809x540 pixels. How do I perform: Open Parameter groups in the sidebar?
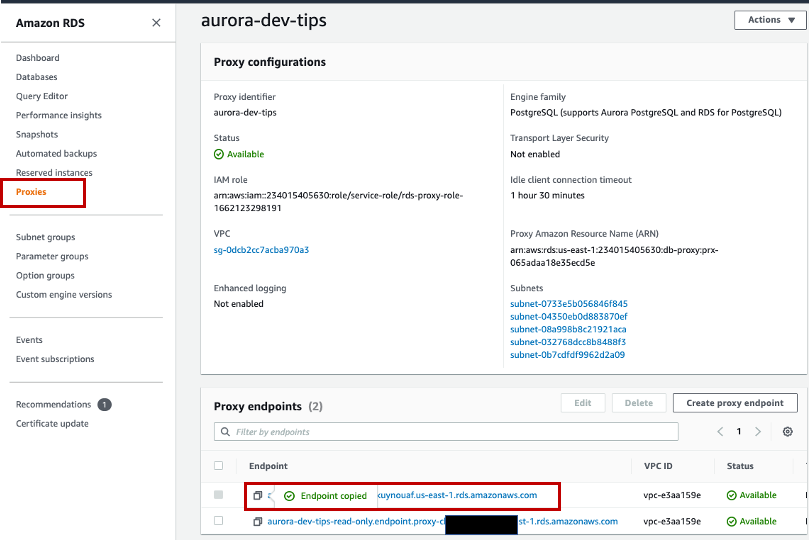click(x=52, y=256)
